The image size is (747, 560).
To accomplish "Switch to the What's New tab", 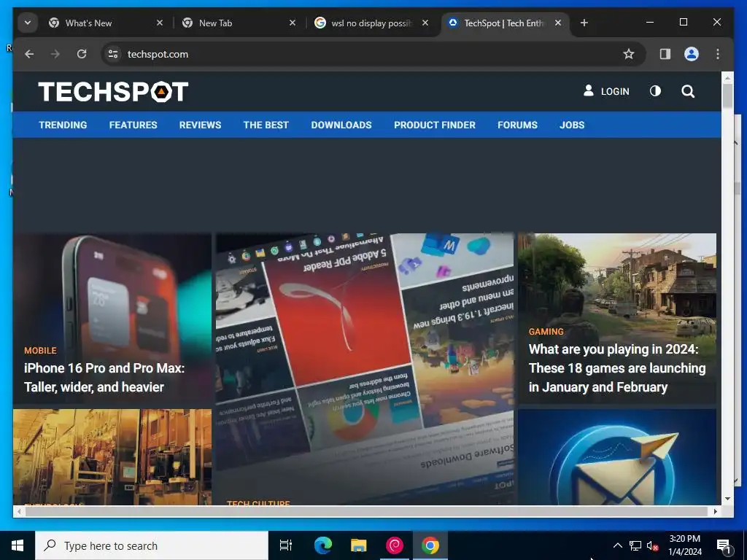I will [x=106, y=23].
